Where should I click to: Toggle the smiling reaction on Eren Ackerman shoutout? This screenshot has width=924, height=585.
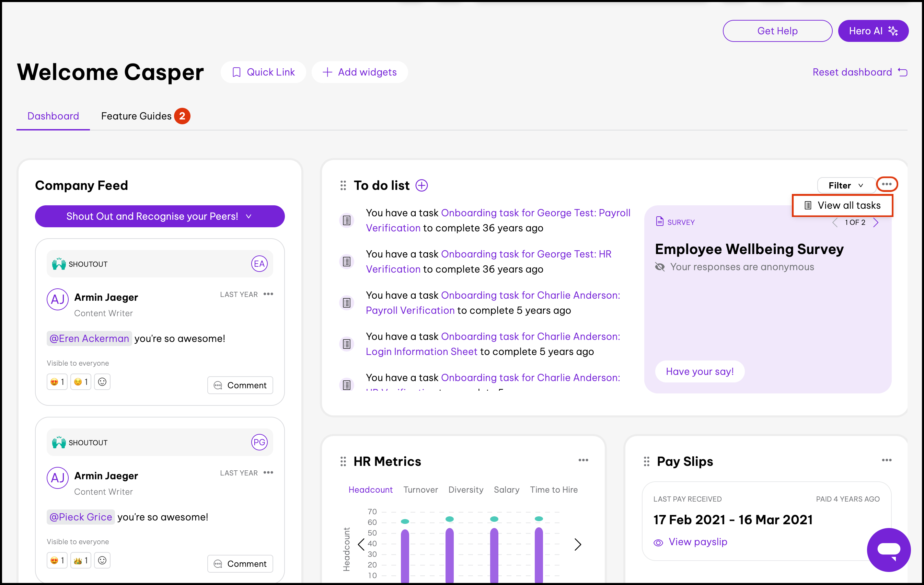click(81, 381)
